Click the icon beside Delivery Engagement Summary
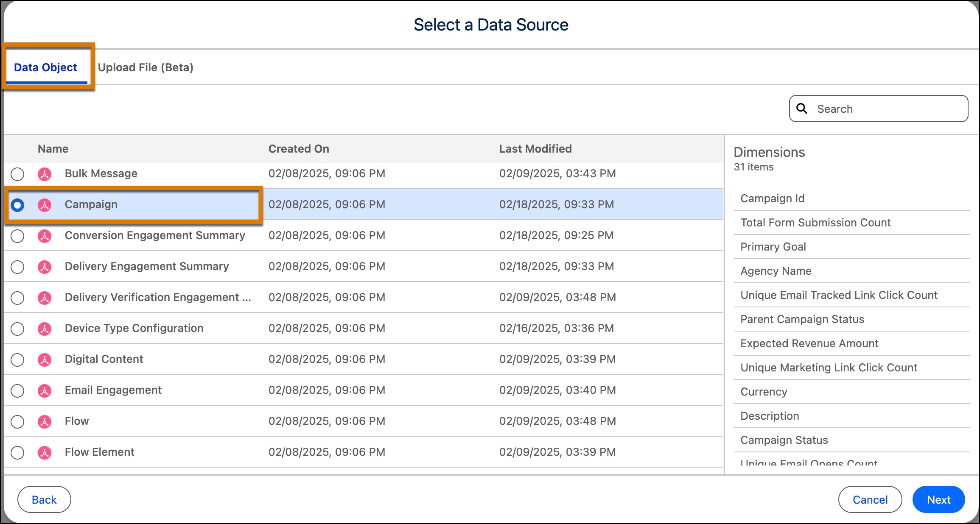980x524 pixels. coord(45,267)
